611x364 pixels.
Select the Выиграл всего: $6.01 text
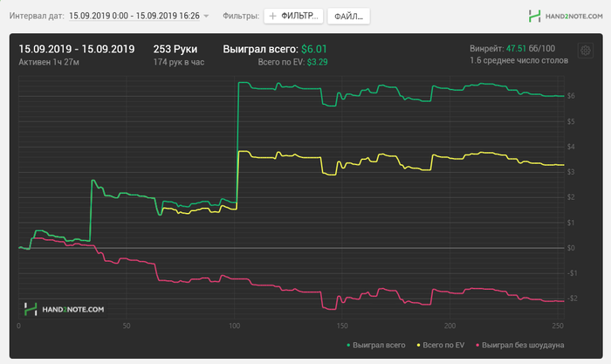click(x=275, y=49)
